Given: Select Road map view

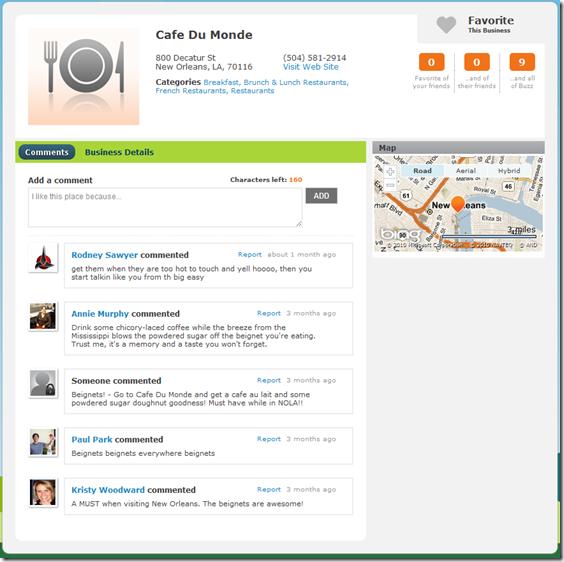Looking at the screenshot, I should click(422, 171).
